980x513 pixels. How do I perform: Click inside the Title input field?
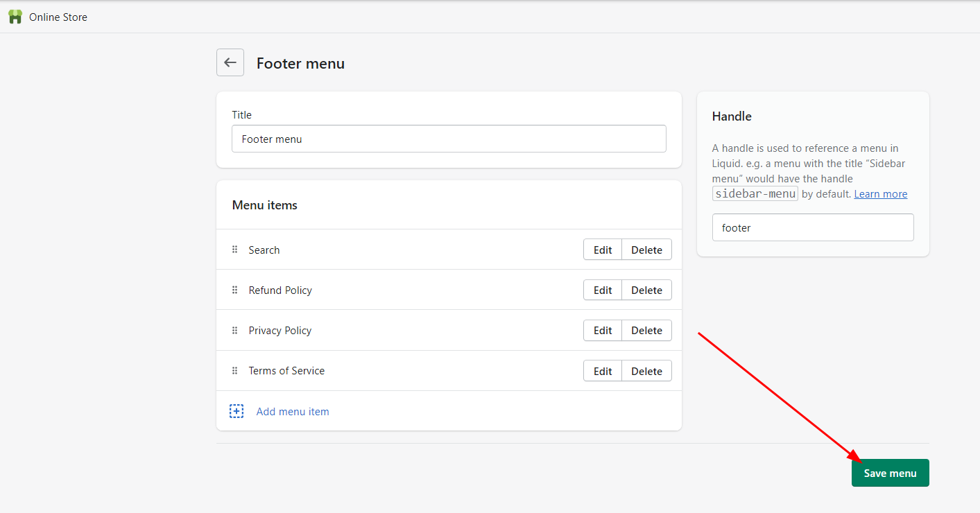coord(448,139)
